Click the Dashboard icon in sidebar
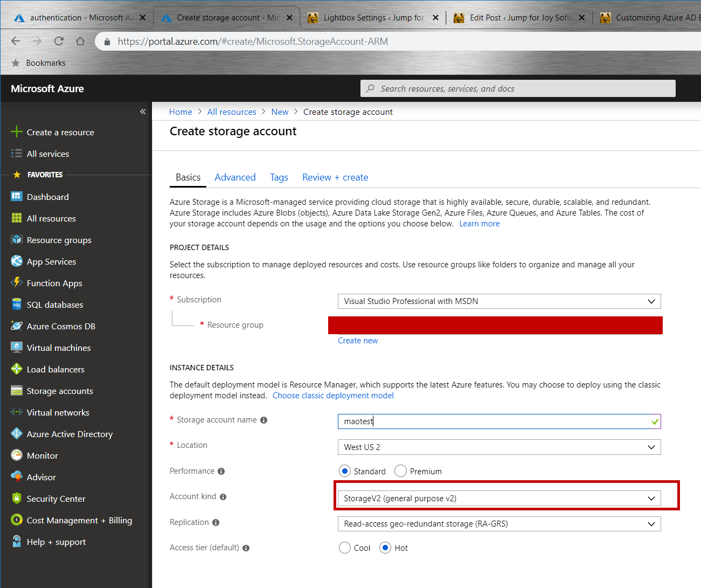Viewport: 701px width, 588px height. click(x=17, y=197)
